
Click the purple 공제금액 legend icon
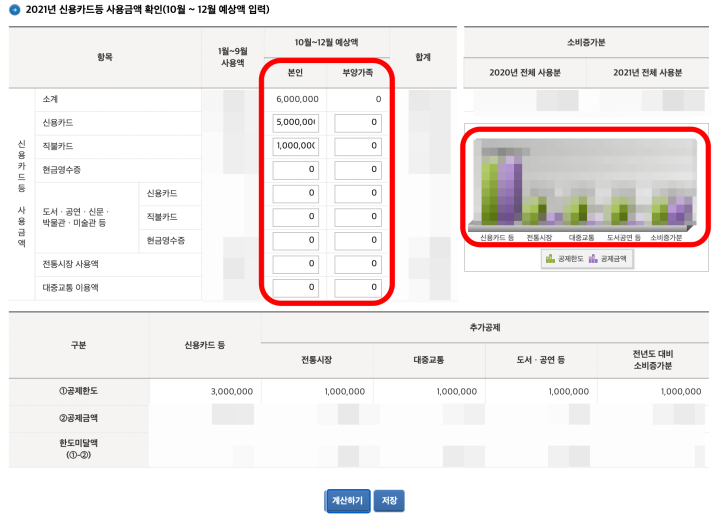pyautogui.click(x=594, y=258)
